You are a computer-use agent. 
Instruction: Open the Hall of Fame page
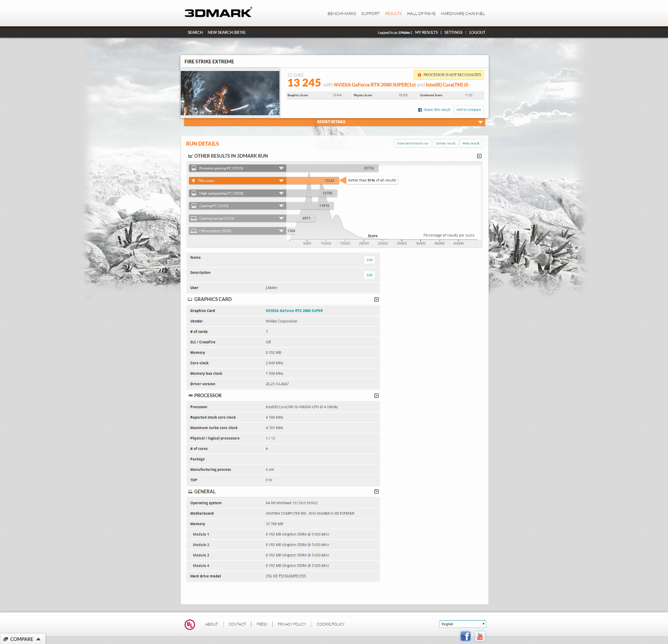(x=421, y=14)
